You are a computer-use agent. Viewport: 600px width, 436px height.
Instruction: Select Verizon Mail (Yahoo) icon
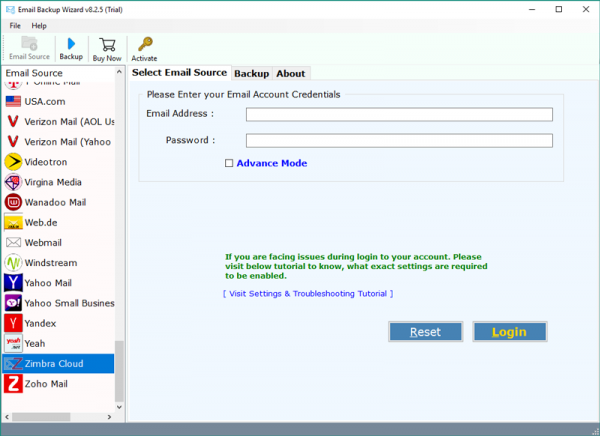[13, 142]
